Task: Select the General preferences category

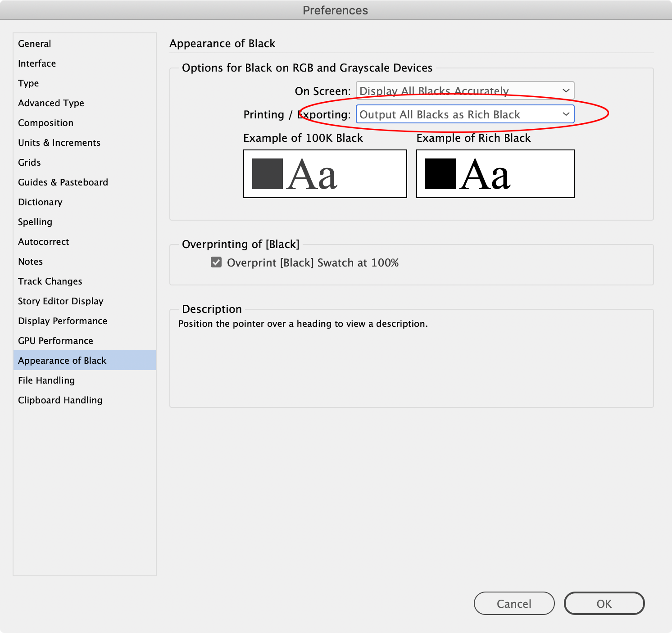Action: click(x=34, y=43)
